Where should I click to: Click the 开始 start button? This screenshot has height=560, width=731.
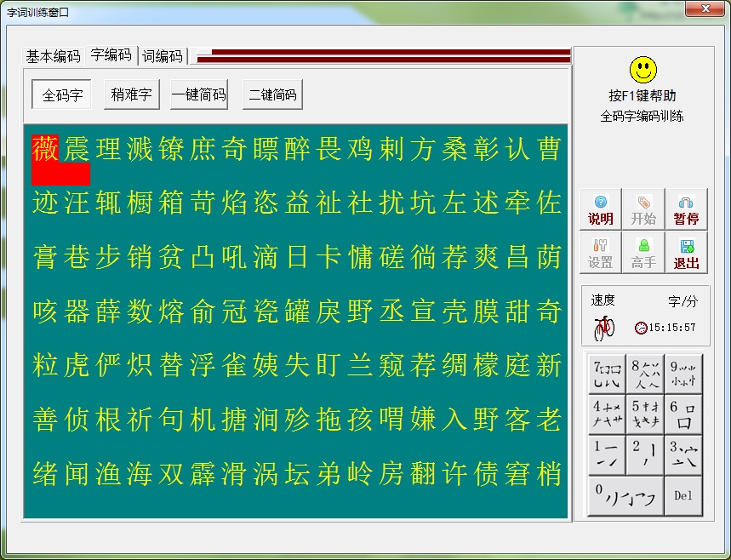[643, 209]
